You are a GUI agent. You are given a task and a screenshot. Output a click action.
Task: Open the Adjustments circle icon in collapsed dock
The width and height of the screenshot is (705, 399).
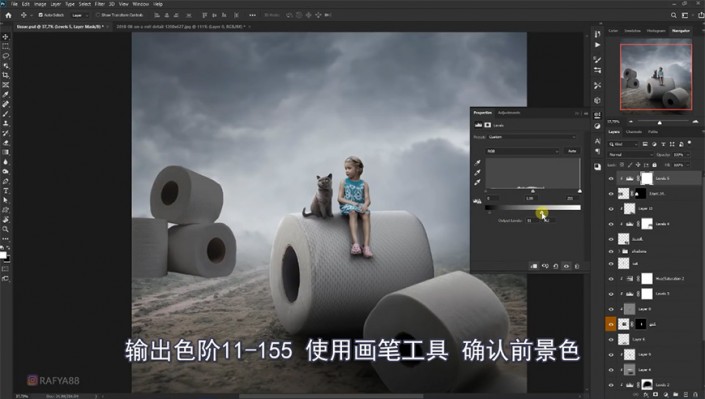tap(597, 126)
